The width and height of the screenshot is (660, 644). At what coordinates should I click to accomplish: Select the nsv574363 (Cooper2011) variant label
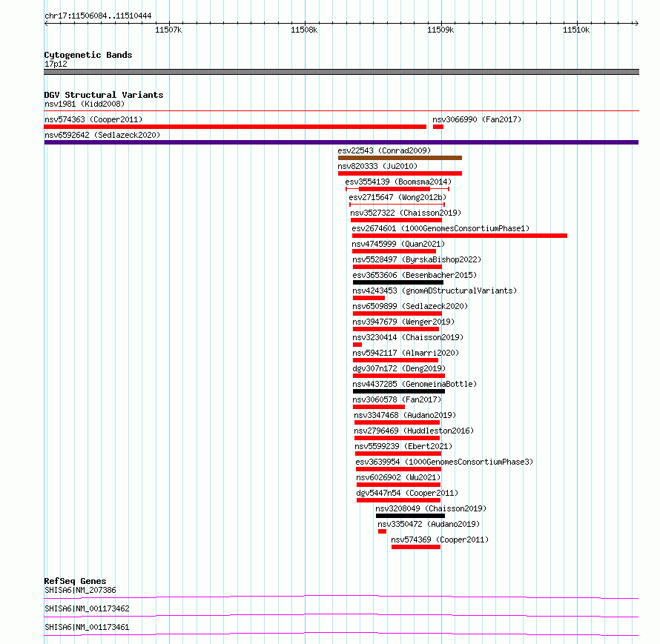click(93, 119)
